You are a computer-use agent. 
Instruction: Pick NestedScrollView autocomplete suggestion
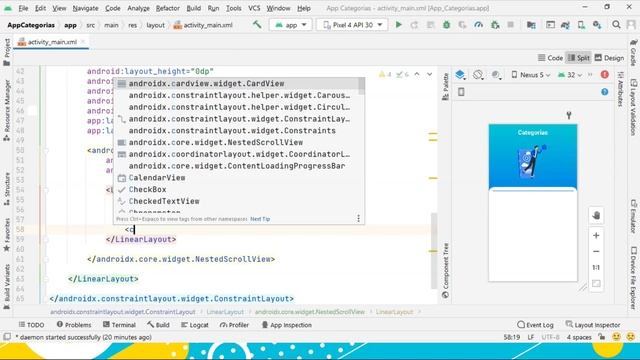236,142
